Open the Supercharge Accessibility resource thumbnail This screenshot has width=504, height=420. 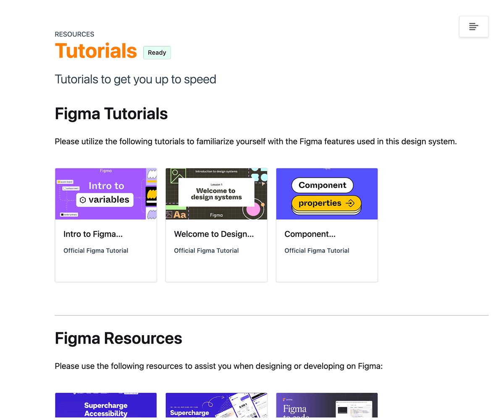[106, 405]
